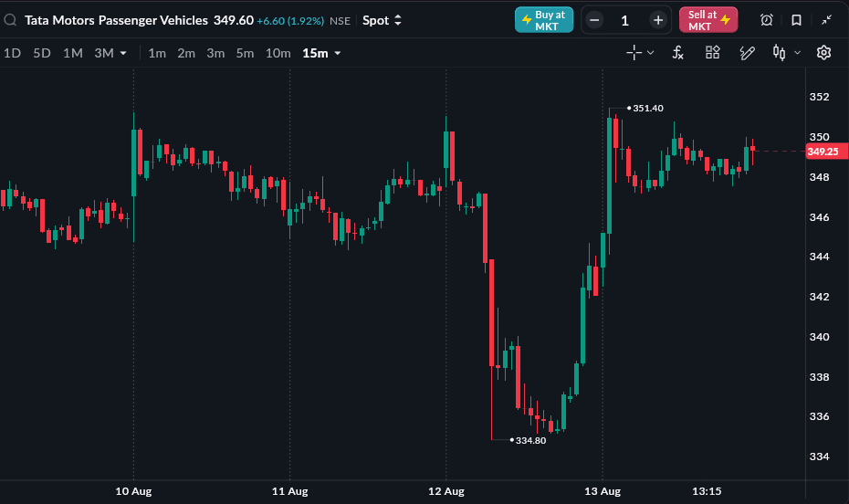Decrease quantity with the minus button
The image size is (849, 504).
(x=594, y=21)
